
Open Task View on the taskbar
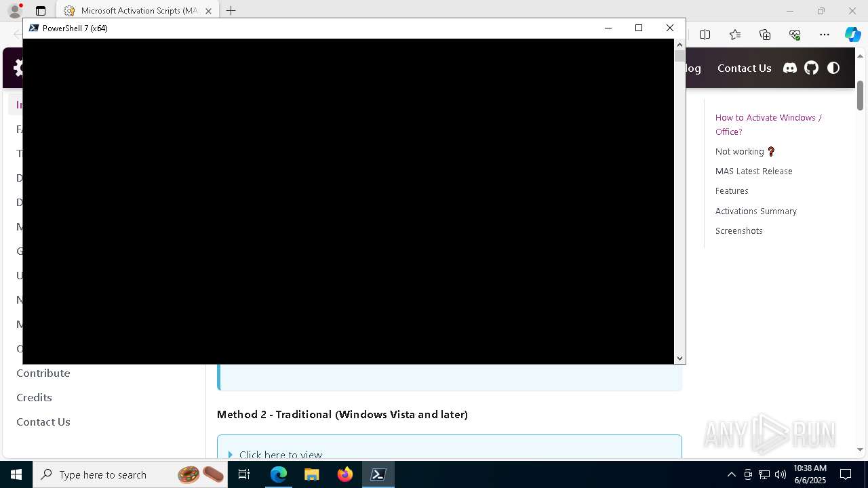tap(244, 474)
